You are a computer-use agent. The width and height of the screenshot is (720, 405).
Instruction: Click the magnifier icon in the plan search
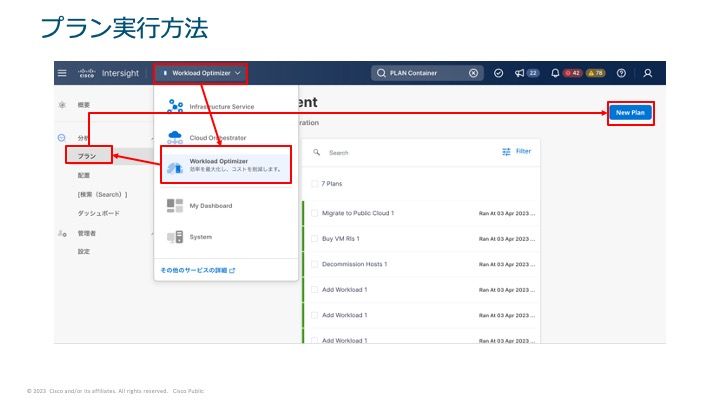(x=316, y=152)
